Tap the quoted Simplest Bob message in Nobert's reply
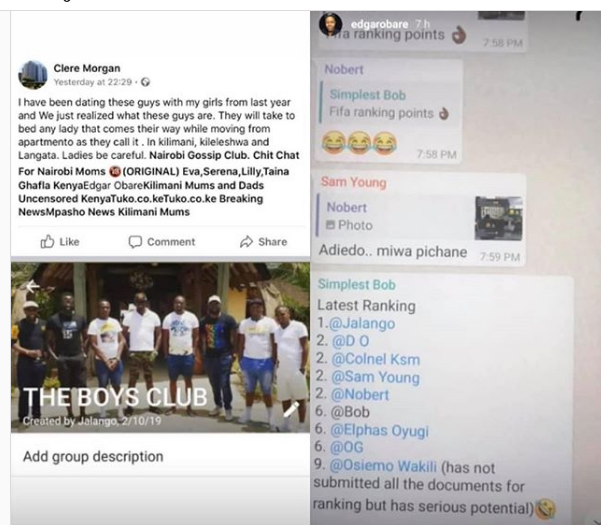 [390, 104]
